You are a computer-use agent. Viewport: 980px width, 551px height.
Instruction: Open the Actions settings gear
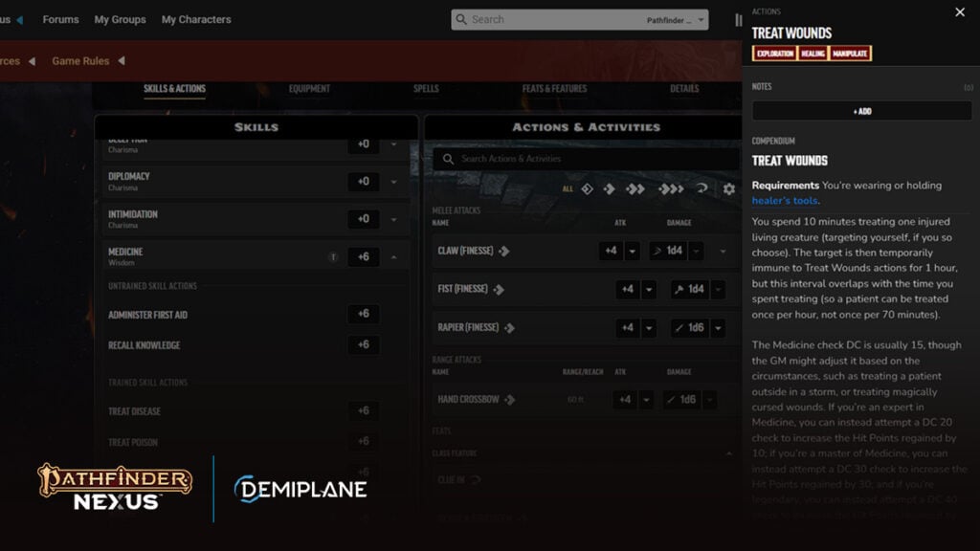[728, 188]
